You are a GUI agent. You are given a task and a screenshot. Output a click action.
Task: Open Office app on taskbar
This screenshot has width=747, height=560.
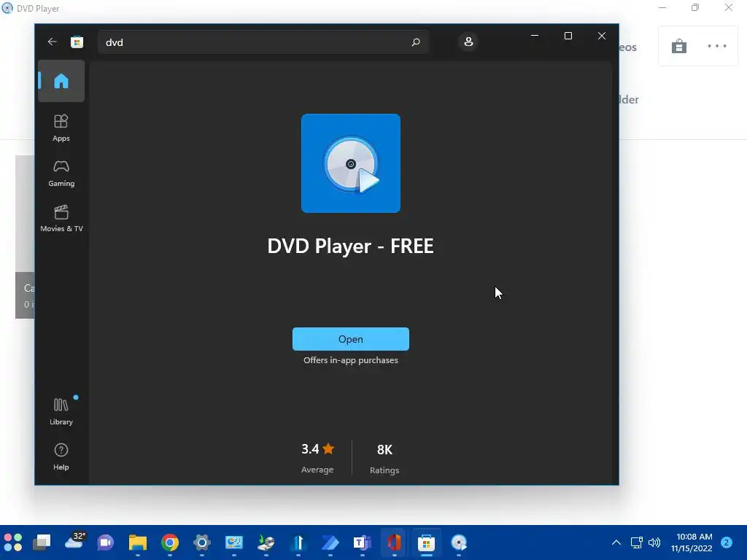tap(394, 542)
